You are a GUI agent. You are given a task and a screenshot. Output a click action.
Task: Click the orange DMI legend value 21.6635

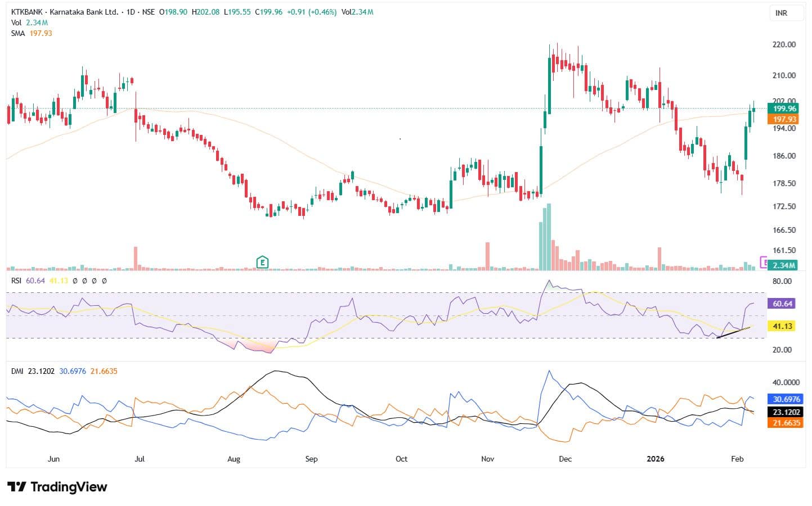(x=104, y=371)
